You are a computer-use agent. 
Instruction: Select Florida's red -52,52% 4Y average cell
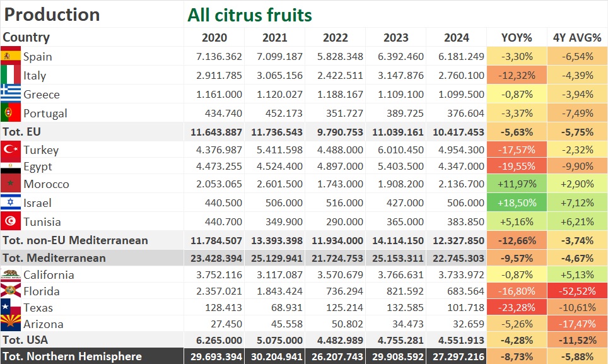[577, 291]
